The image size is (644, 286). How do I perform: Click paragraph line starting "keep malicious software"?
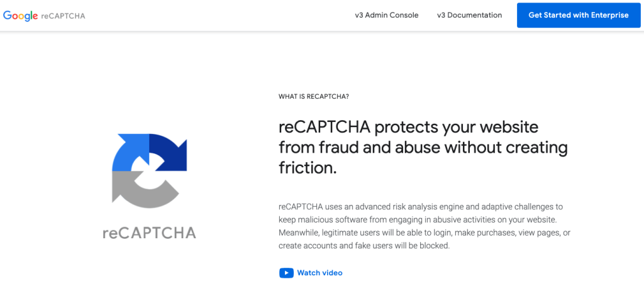tap(418, 219)
